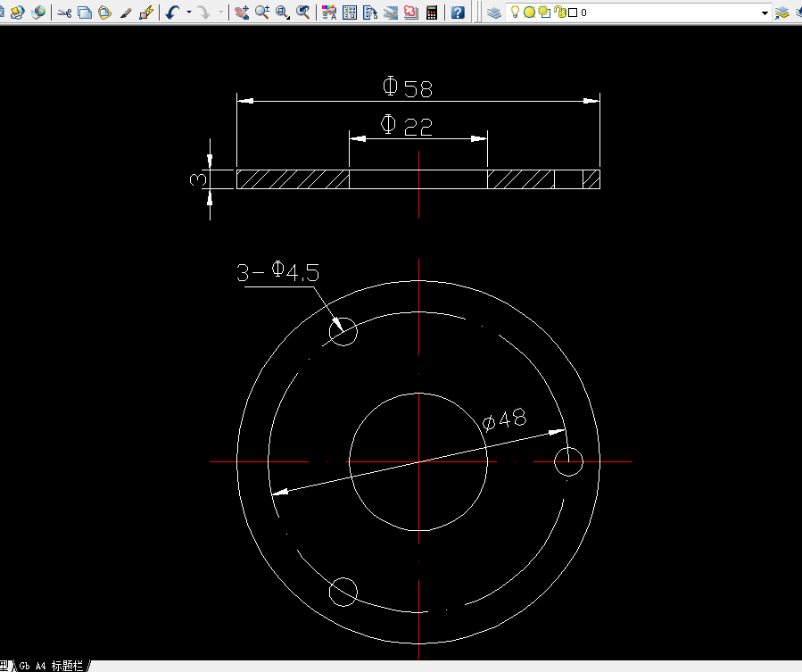Cut selection with scissors icon
The height and width of the screenshot is (672, 802).
pyautogui.click(x=64, y=12)
